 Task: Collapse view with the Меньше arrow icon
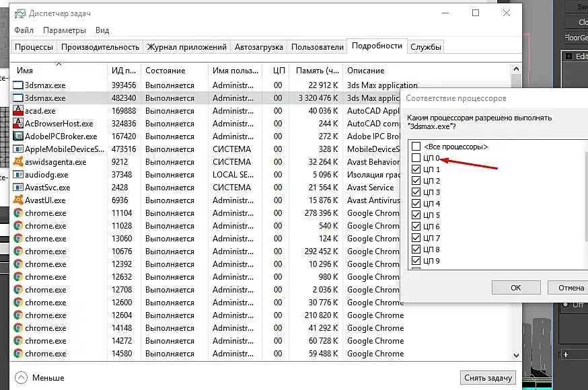pos(22,377)
